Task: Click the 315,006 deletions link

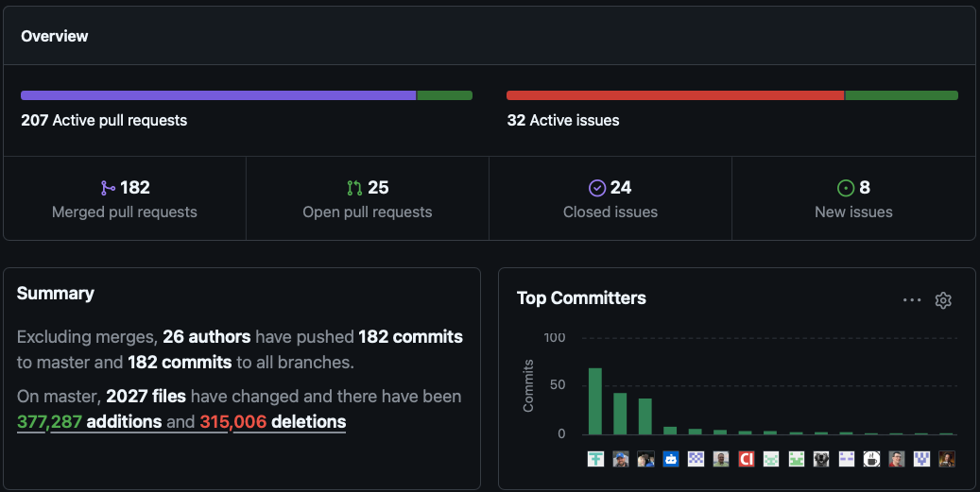Action: [272, 422]
